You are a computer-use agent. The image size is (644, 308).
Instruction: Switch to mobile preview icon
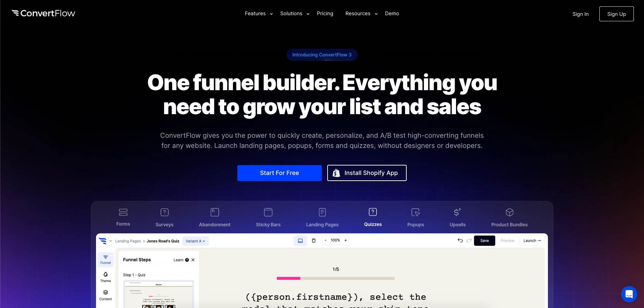314,240
